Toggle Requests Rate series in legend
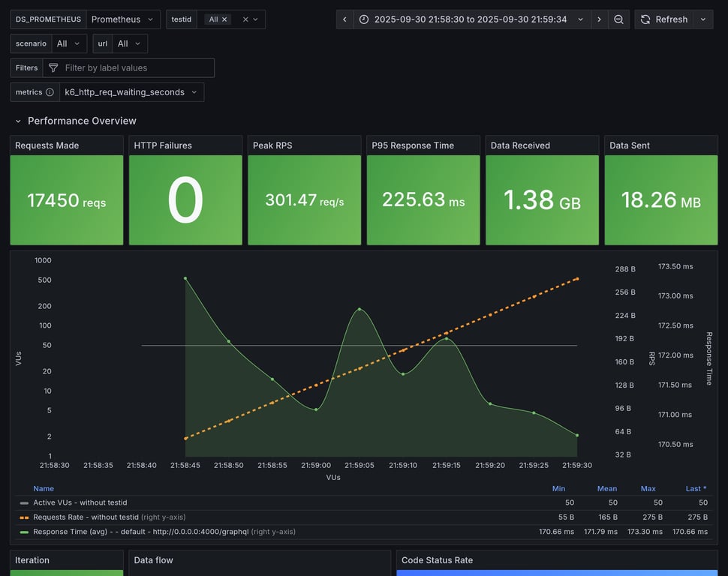728x576 pixels. [86, 517]
